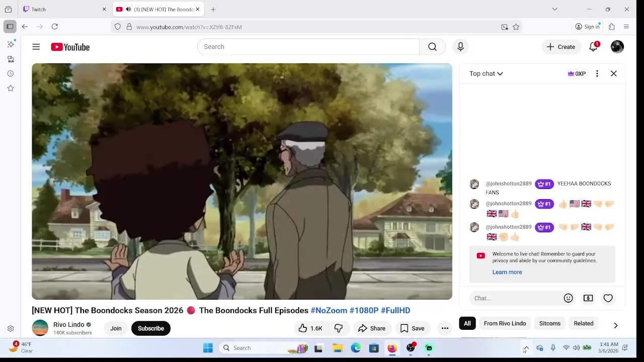Bookmark this page with star

click(516, 27)
